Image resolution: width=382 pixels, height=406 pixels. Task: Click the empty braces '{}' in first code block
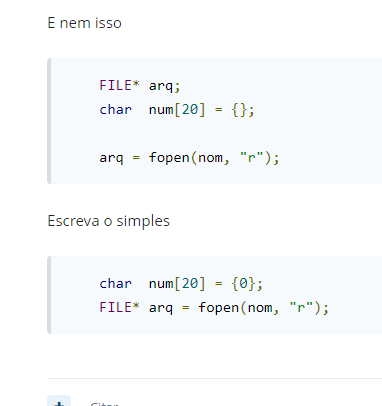pos(239,110)
